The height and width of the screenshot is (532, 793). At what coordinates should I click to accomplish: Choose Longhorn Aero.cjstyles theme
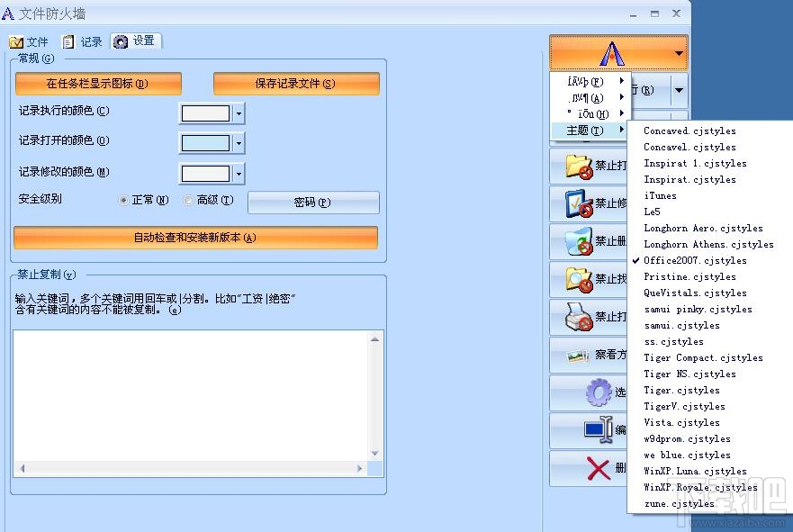[709, 228]
